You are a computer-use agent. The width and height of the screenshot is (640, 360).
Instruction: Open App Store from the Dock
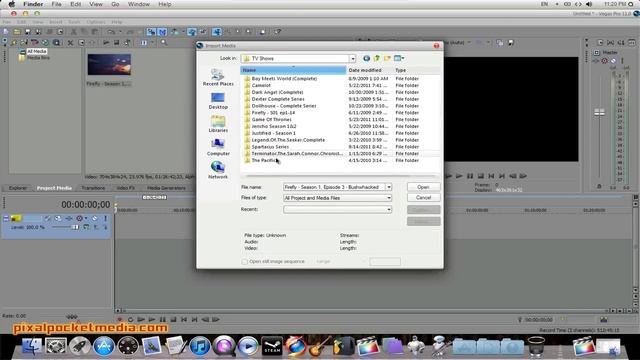pos(104,347)
